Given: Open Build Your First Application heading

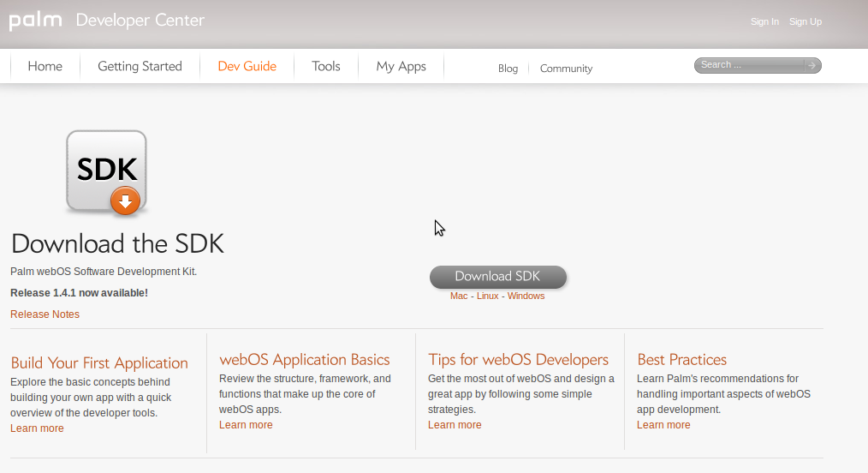Looking at the screenshot, I should [x=99, y=362].
